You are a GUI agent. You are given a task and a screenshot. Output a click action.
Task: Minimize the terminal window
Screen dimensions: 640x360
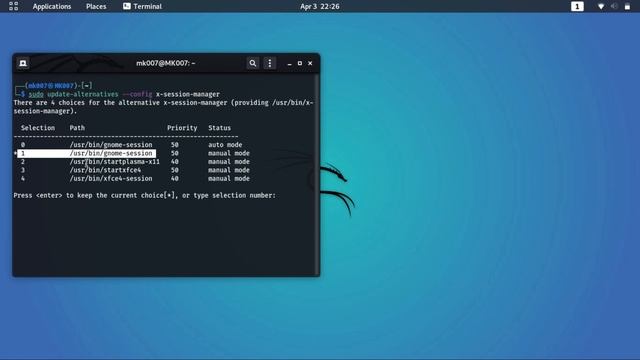[x=289, y=63]
